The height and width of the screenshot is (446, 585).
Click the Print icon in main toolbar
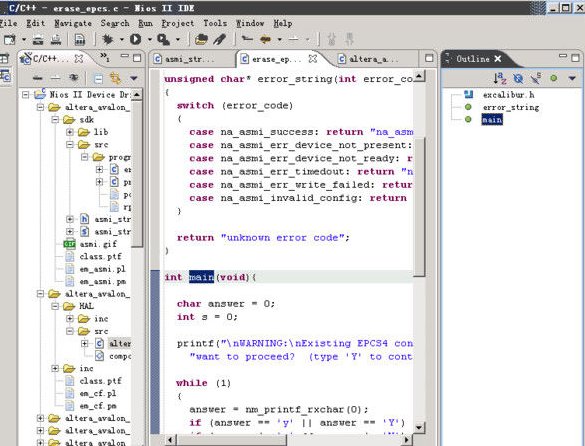56,39
